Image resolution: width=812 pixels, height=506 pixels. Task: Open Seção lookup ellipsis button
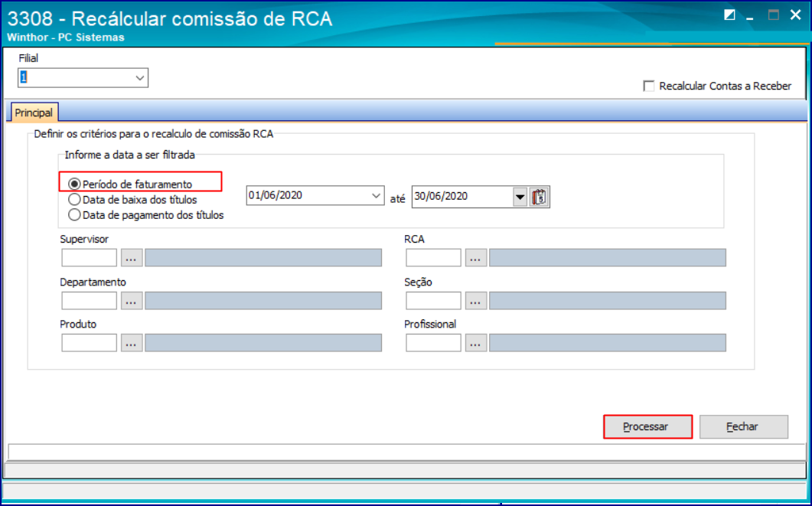pos(476,300)
